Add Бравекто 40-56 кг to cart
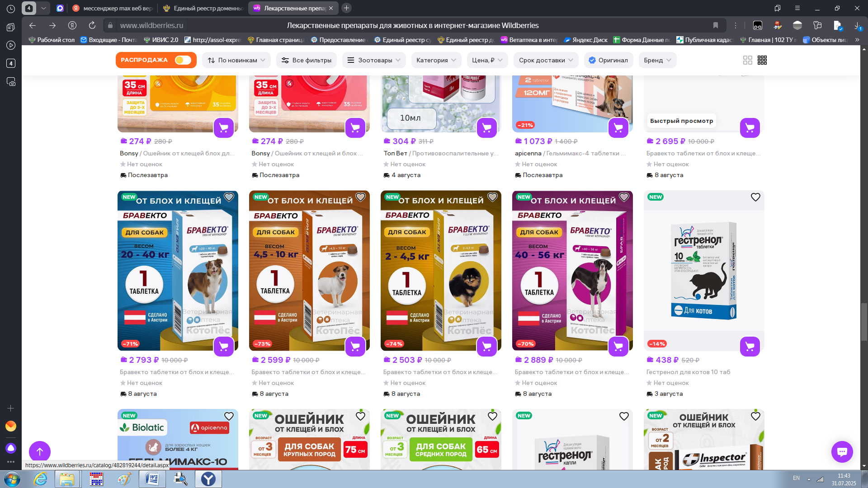Viewport: 868px width, 488px height. pyautogui.click(x=618, y=347)
